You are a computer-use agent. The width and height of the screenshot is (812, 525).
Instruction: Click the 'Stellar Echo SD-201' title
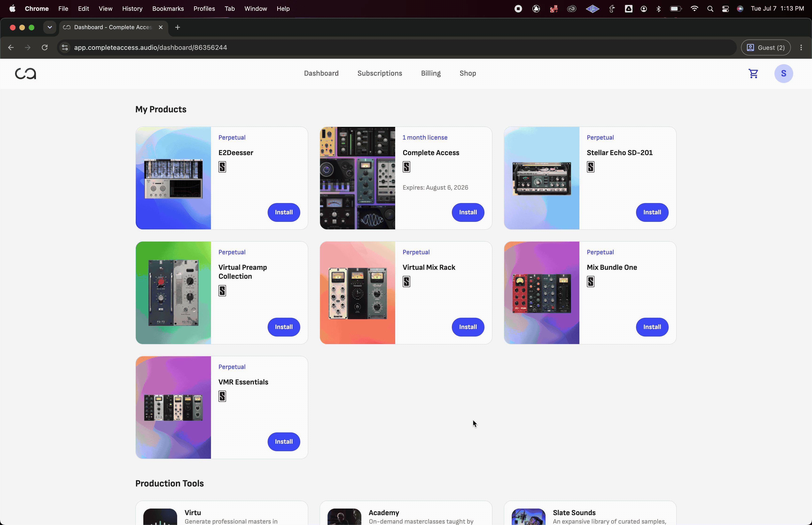coord(620,153)
